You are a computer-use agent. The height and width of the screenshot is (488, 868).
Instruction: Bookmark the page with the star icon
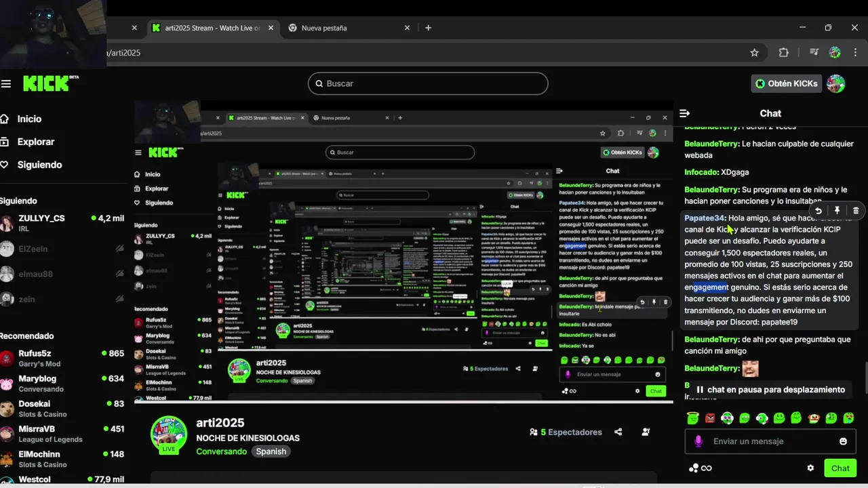coord(754,52)
